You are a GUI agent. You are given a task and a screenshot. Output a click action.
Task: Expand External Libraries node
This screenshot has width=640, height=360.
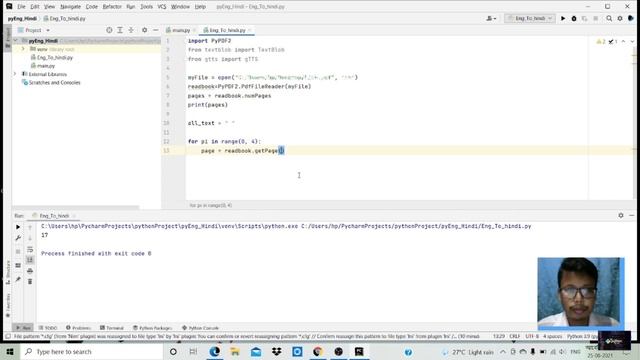15,74
